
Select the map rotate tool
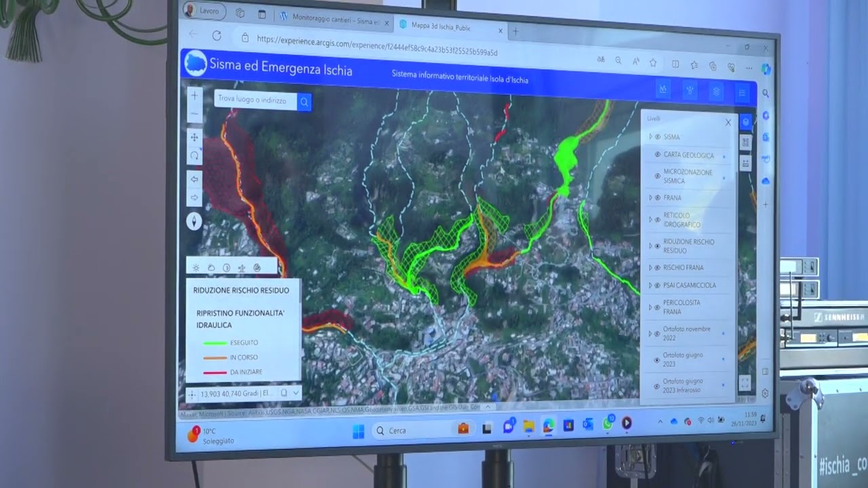point(195,156)
